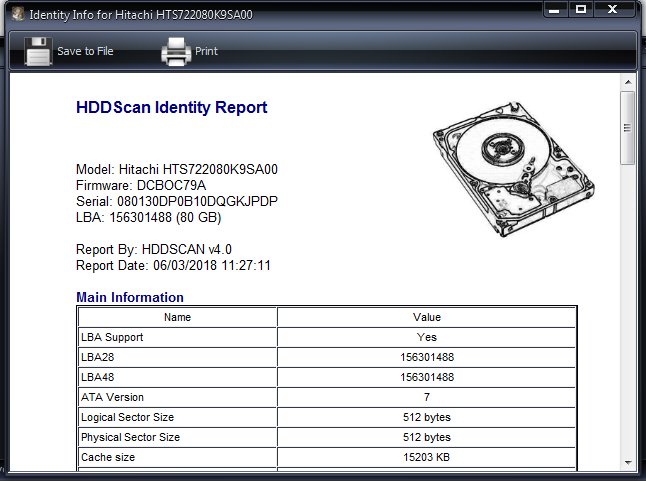646x481 pixels.
Task: Click the Value column header
Action: click(x=427, y=317)
